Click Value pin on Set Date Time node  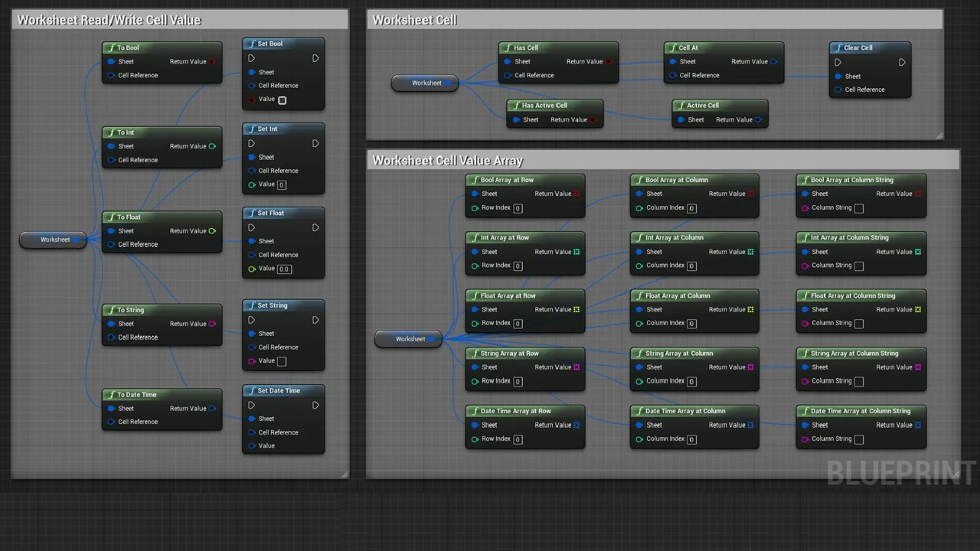(x=251, y=446)
